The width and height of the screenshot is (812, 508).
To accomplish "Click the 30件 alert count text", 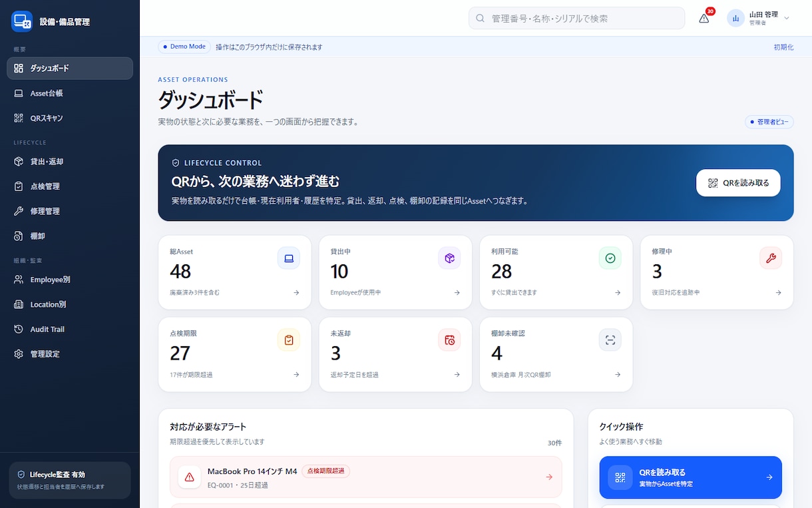I will coord(554,443).
